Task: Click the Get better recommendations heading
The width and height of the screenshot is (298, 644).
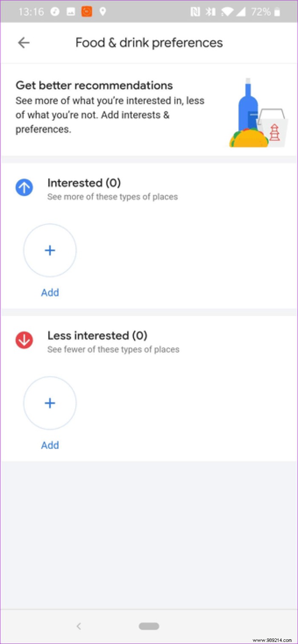Action: point(94,85)
